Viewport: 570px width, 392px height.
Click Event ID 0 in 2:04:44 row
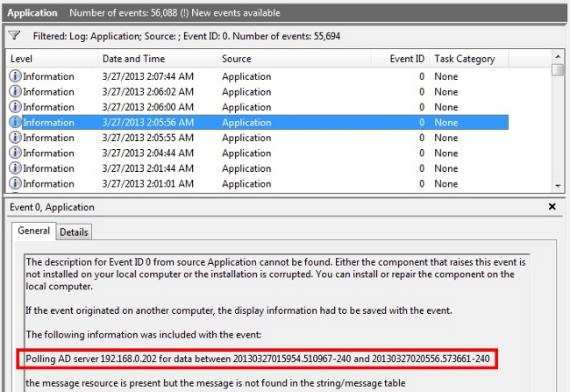coord(422,153)
